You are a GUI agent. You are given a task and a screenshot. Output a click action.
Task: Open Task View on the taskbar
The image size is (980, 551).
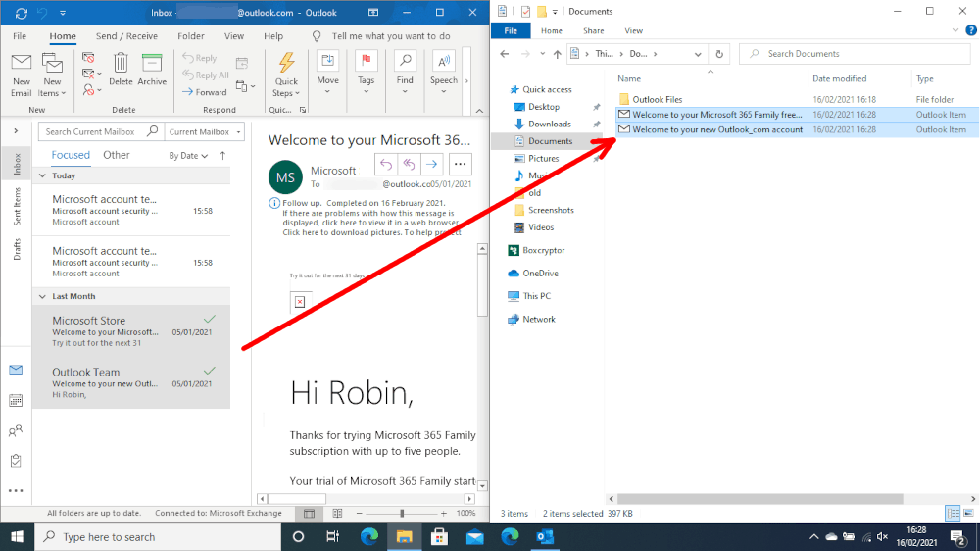click(x=332, y=536)
